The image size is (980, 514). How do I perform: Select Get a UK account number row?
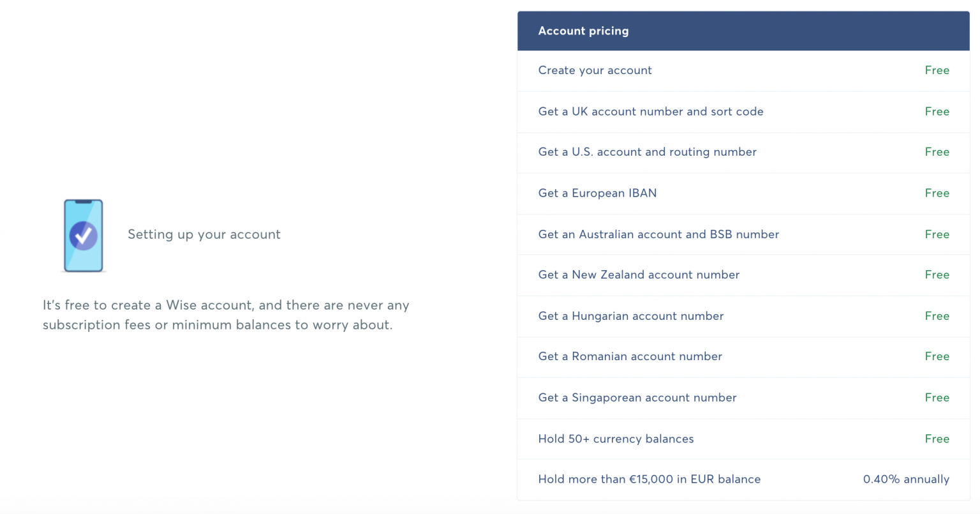pos(743,112)
